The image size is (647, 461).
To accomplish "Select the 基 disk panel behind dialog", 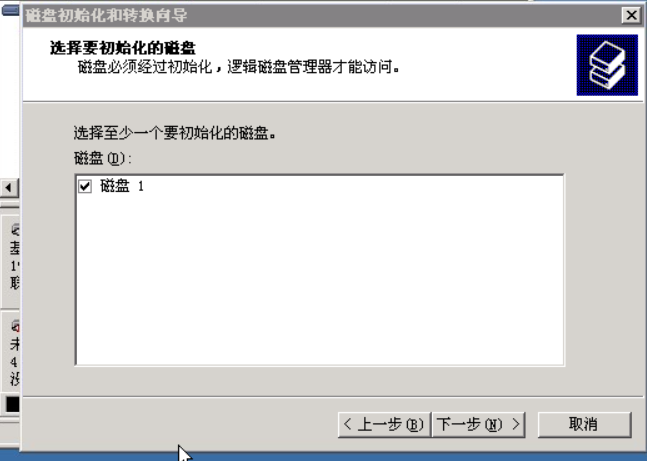I will tap(10, 262).
